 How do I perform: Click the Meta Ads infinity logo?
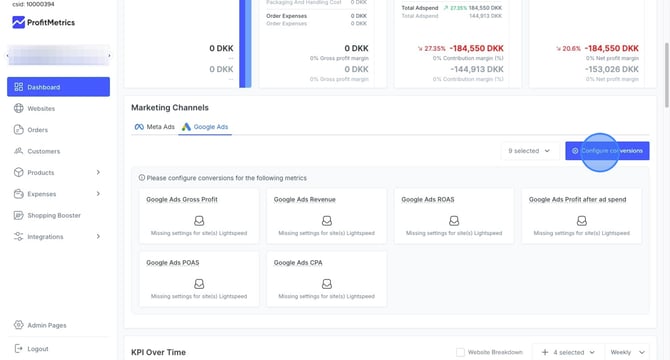139,127
